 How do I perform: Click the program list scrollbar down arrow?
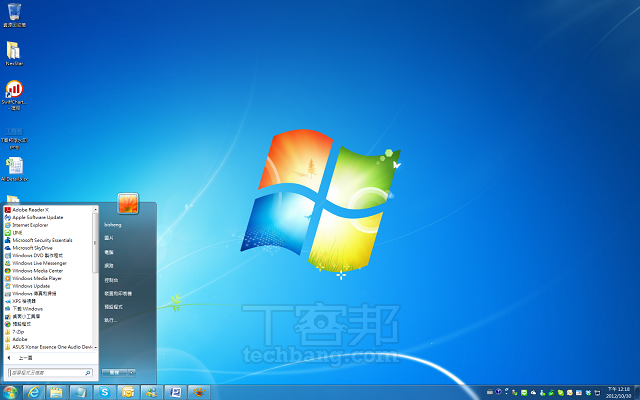(97, 348)
